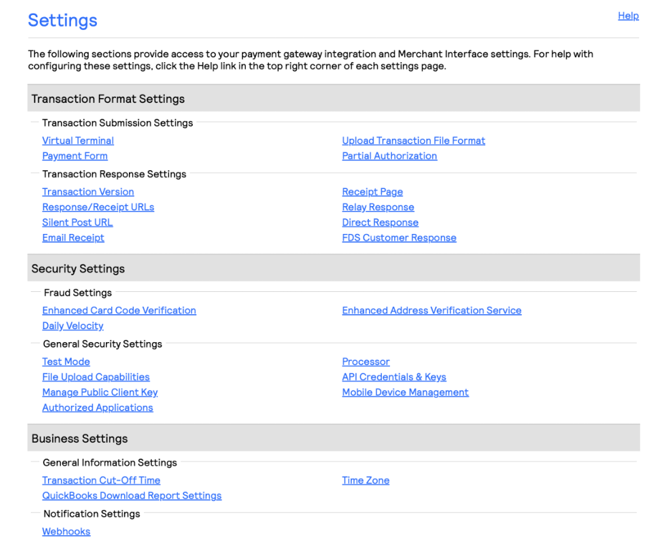The width and height of the screenshot is (670, 556).
Task: Click FDS Customer Response link
Action: 399,238
